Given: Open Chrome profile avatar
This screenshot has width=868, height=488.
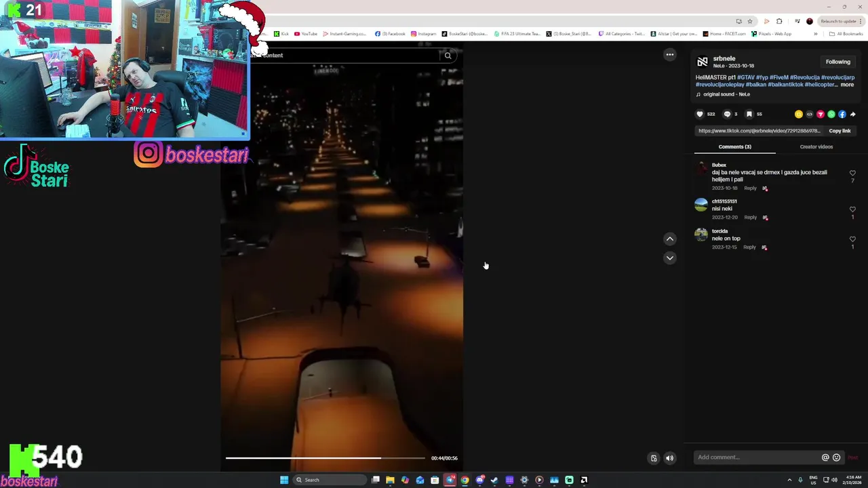Looking at the screenshot, I should [809, 21].
